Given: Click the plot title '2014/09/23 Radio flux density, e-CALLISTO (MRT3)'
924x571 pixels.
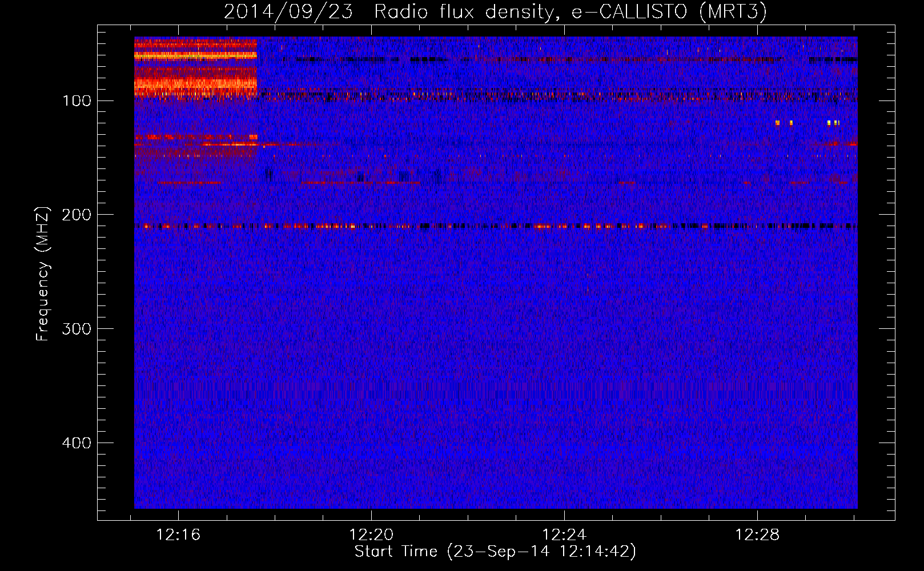Looking at the screenshot, I should point(495,12).
